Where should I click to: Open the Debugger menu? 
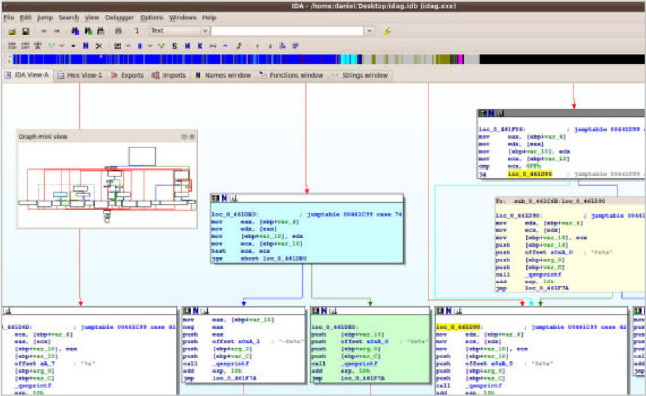119,18
